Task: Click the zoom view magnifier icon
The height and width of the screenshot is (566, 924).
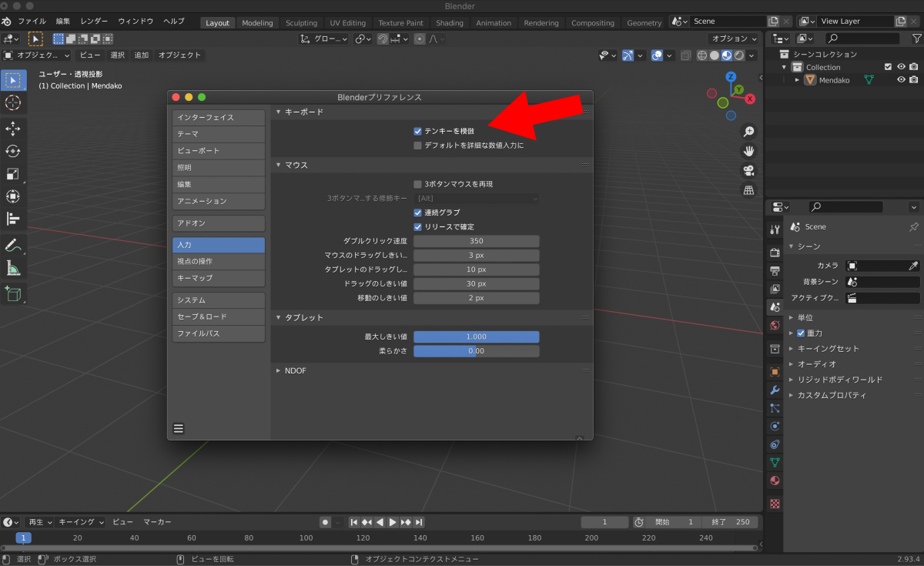Action: [x=748, y=131]
